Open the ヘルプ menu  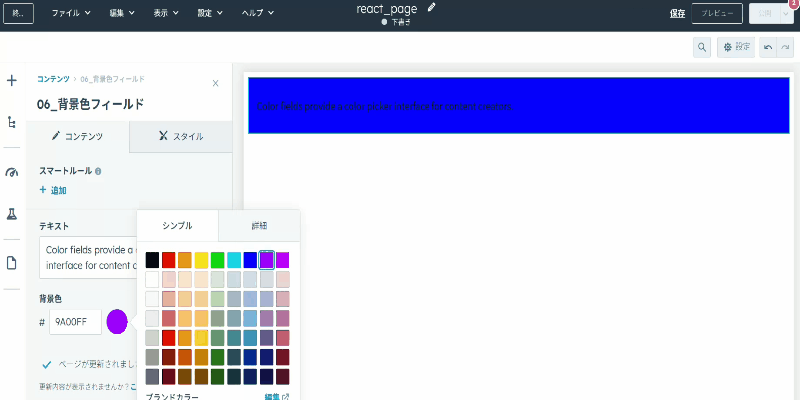258,13
